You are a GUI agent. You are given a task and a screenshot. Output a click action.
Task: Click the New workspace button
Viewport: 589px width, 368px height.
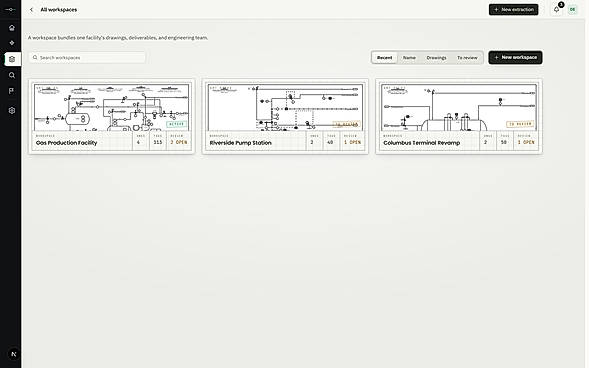tap(515, 57)
